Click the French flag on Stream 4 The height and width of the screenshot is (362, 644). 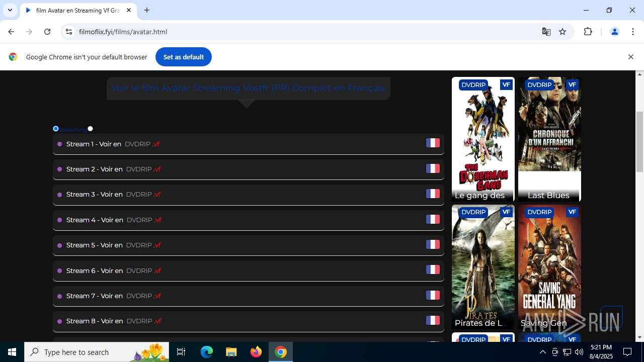point(433,219)
